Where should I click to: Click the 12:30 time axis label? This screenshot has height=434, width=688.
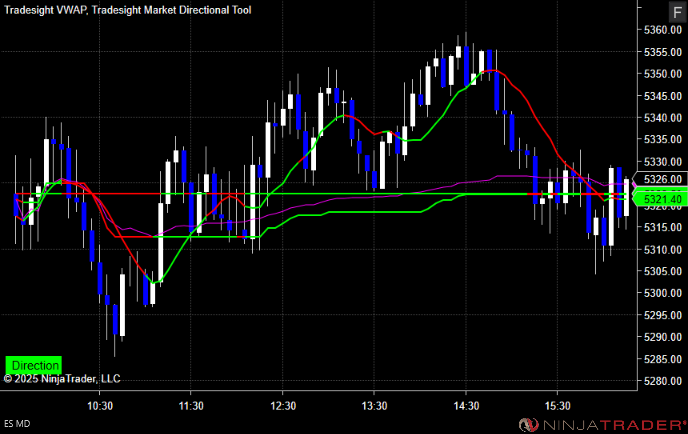[x=283, y=406]
